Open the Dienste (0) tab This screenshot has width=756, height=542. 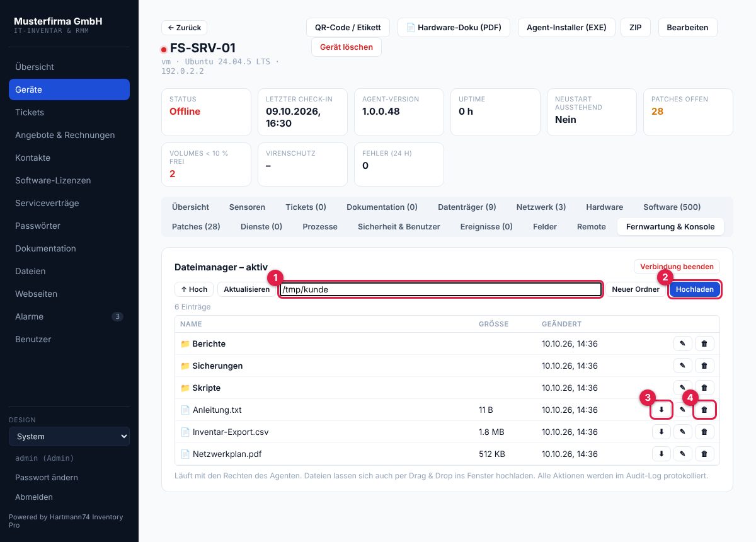pyautogui.click(x=261, y=226)
